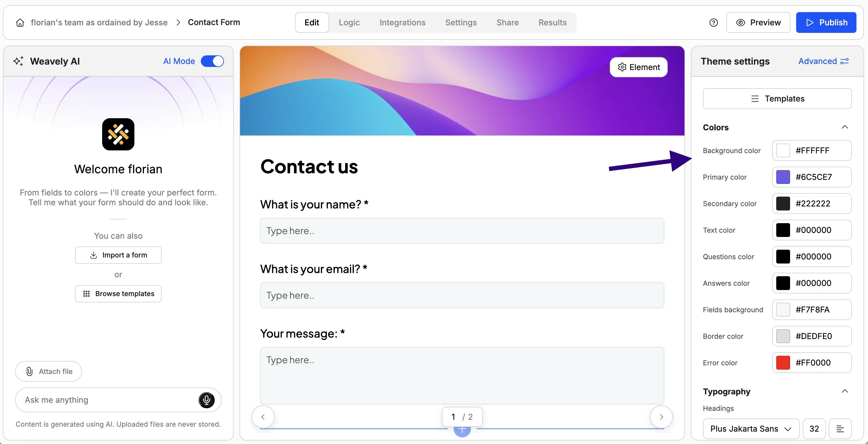Image resolution: width=868 pixels, height=444 pixels.
Task: Collapse the Typography section
Action: (x=845, y=391)
